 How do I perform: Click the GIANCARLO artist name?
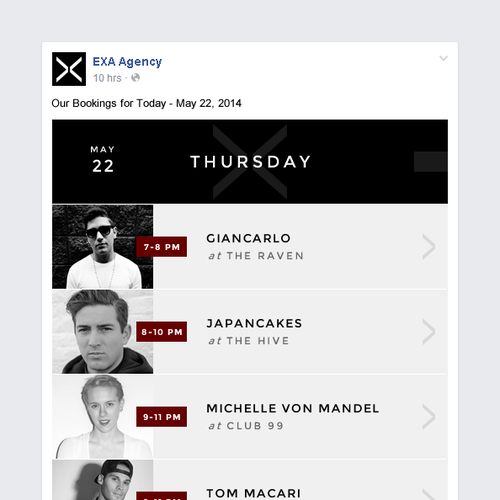click(x=249, y=238)
